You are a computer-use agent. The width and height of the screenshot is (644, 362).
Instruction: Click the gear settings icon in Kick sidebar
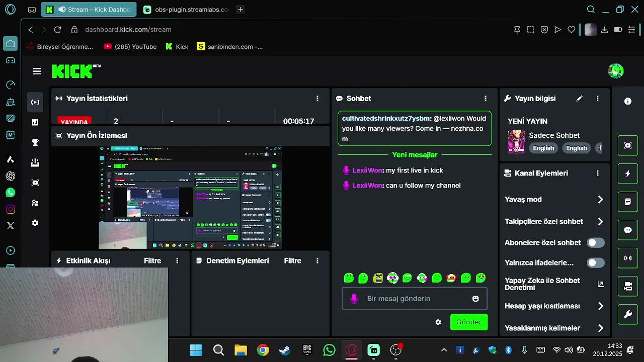click(x=35, y=223)
